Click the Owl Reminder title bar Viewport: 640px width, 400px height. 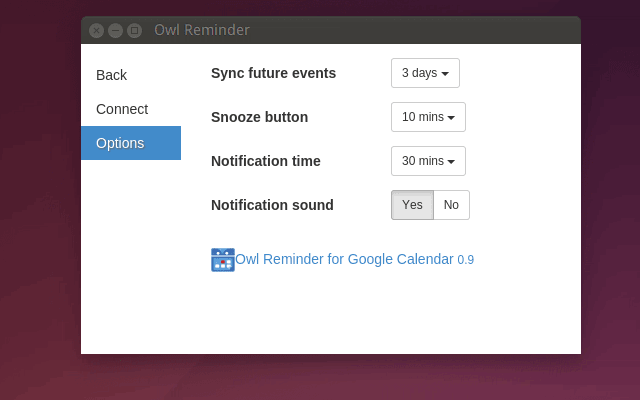pyautogui.click(x=331, y=30)
